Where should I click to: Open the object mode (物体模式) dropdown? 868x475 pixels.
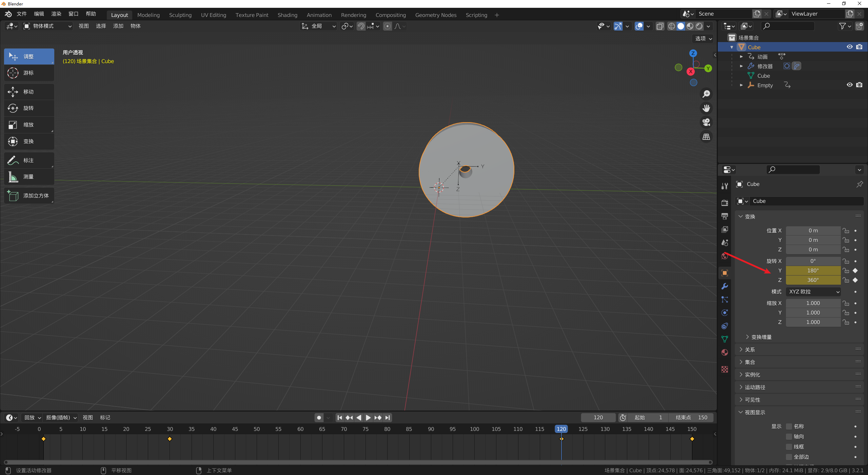(47, 26)
